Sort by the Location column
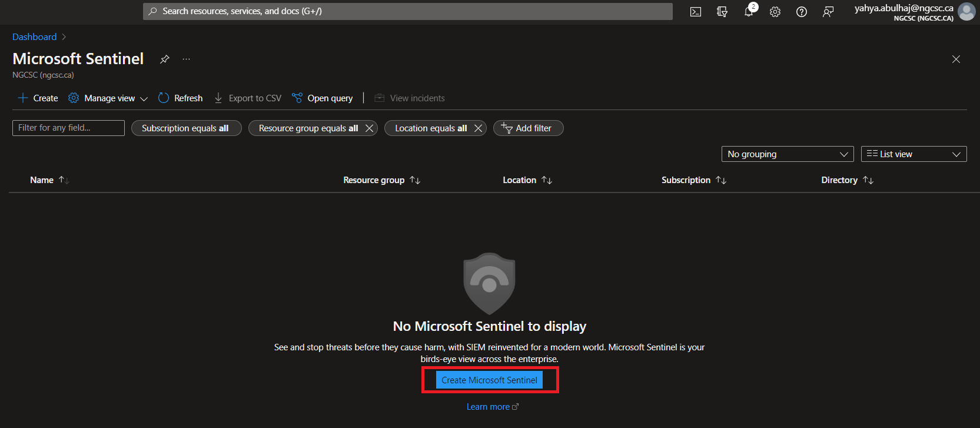Screen dimensions: 980x428 coord(527,180)
